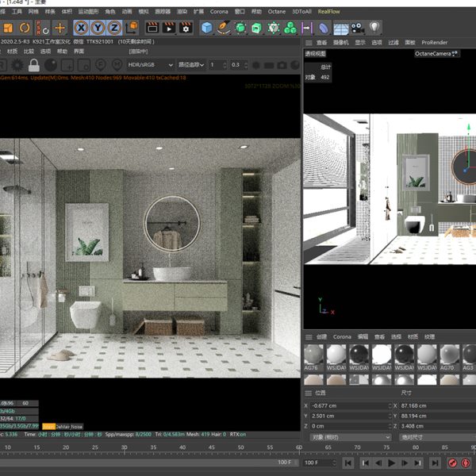This screenshot has height=476, width=476.
Task: Open the green subdivision generator icon
Action: click(240, 28)
